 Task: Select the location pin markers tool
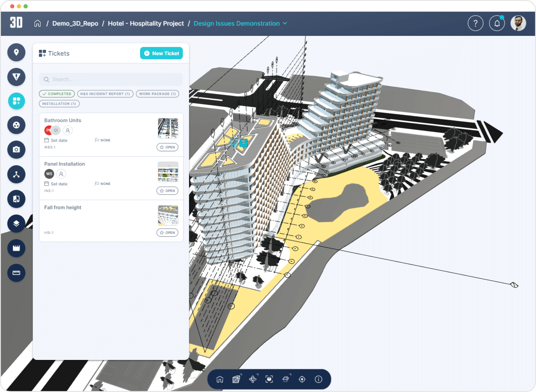[x=16, y=52]
